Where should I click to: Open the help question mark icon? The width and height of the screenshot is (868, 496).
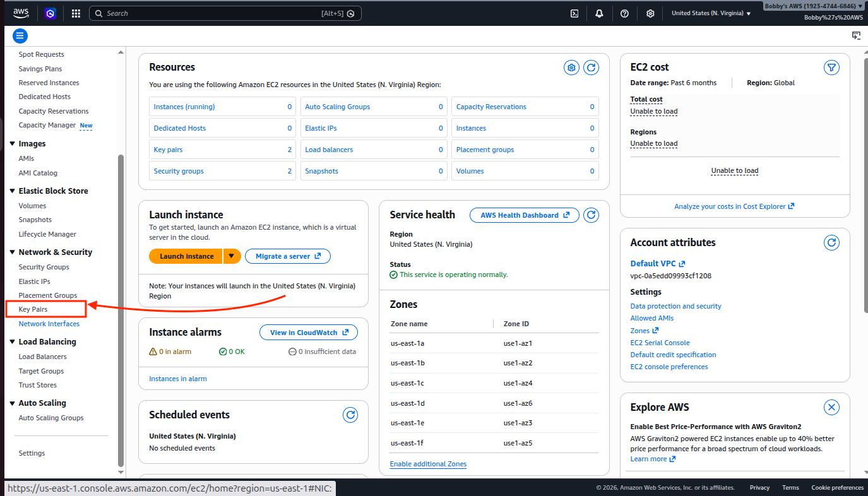[624, 13]
